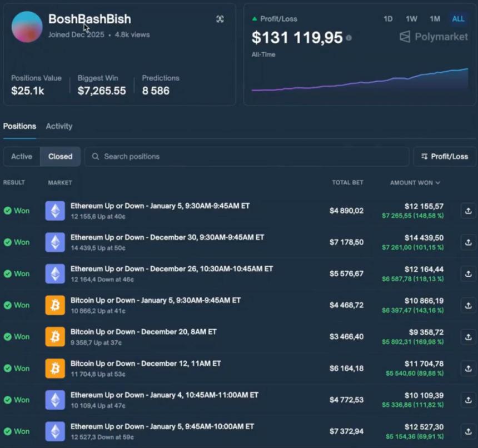Viewport: 478px width, 448px height.
Task: Click the BoshBashBish profile avatar
Action: click(27, 27)
